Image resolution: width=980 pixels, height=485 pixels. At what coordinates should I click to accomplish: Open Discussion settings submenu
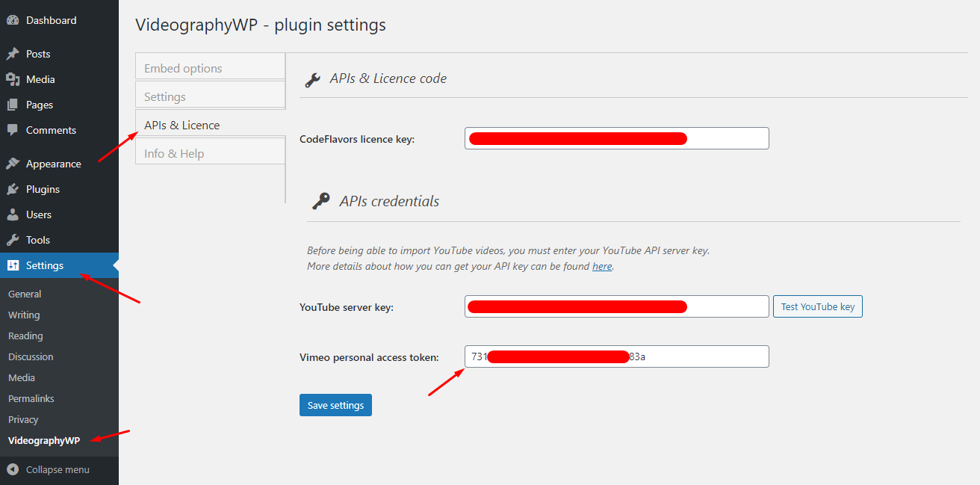click(x=31, y=357)
